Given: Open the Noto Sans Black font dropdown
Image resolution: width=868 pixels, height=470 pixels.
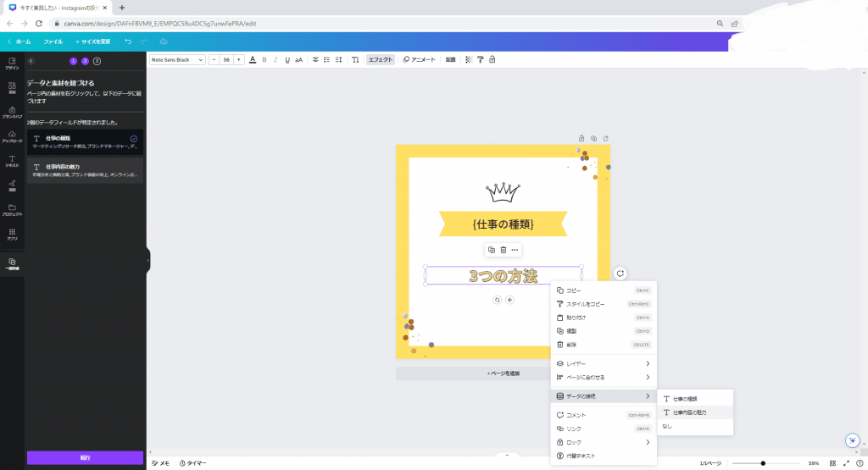Looking at the screenshot, I should coord(178,60).
